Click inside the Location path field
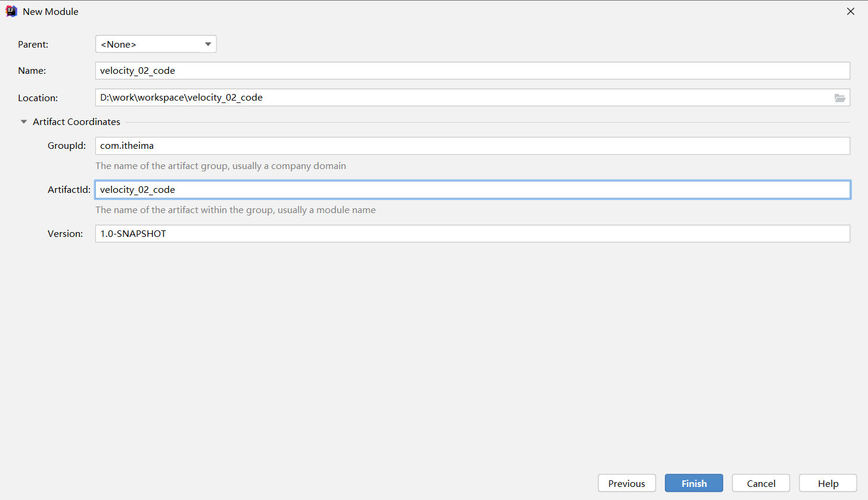This screenshot has height=500, width=868. (463, 98)
